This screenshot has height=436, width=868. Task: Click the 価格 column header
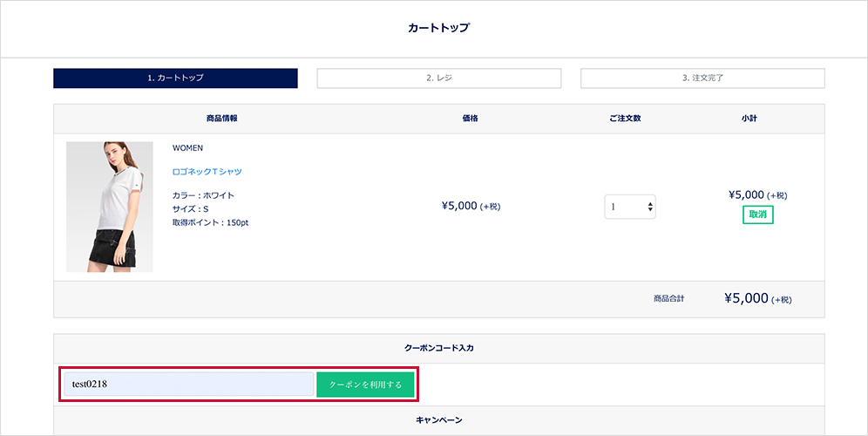click(470, 119)
